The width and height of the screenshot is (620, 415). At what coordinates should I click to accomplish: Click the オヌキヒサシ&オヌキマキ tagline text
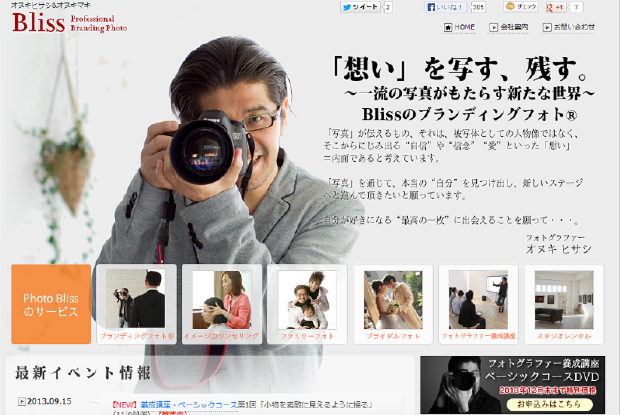(51, 5)
